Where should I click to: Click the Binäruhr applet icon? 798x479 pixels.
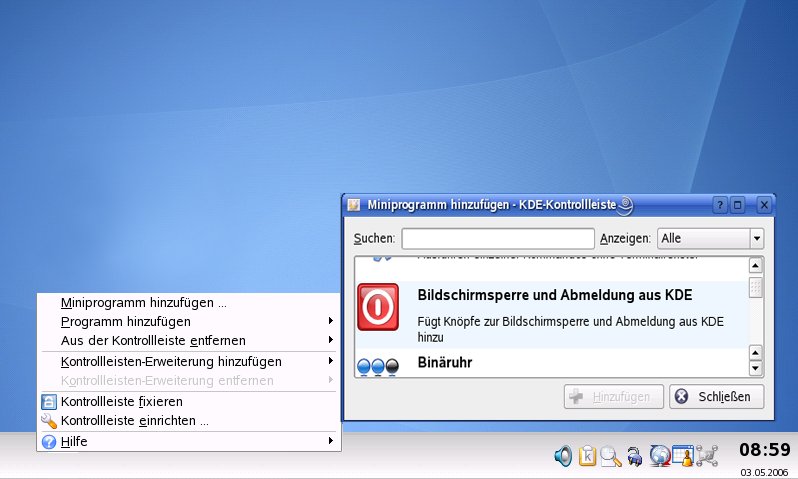click(378, 367)
